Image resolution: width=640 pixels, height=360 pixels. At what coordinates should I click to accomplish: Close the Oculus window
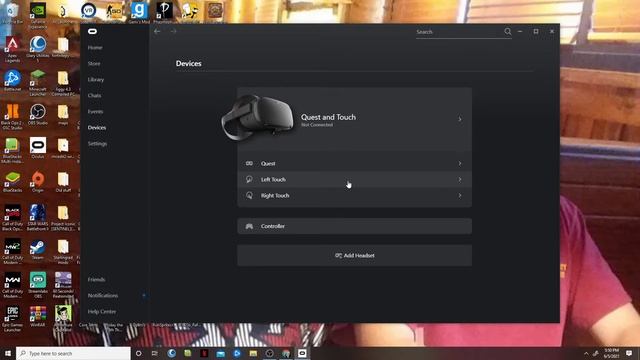coord(552,31)
